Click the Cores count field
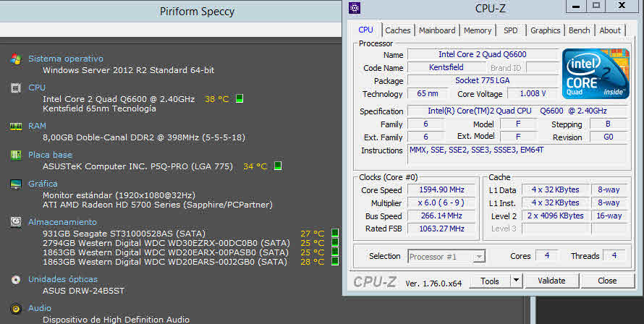The height and width of the screenshot is (324, 644). click(x=547, y=255)
